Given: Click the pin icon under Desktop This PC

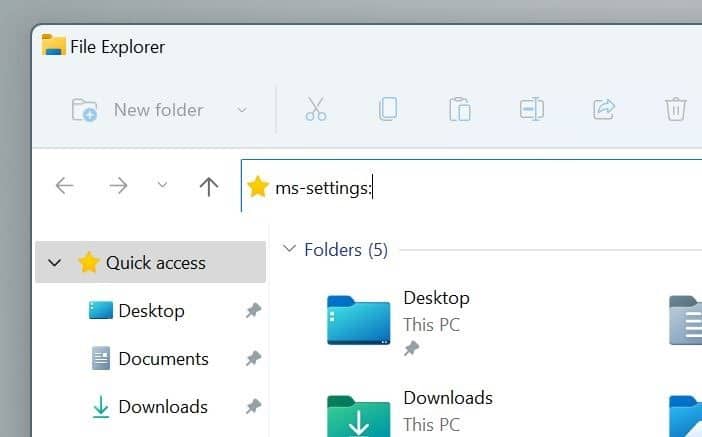Looking at the screenshot, I should (411, 348).
